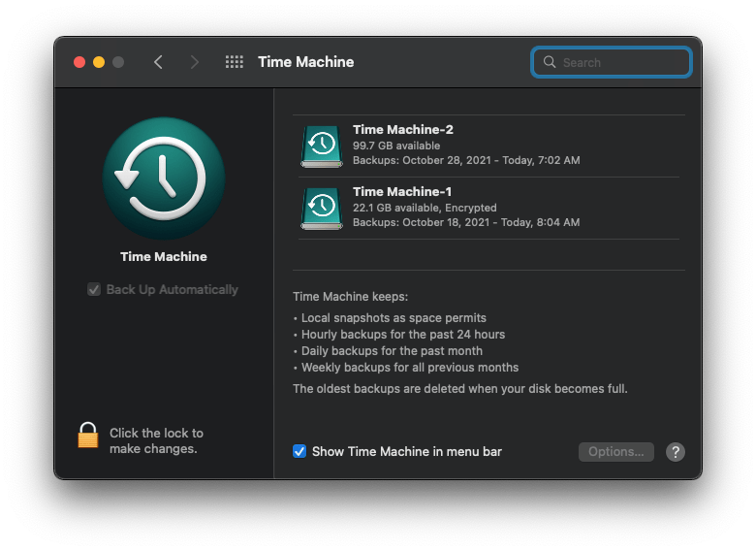Select the Time Machine-2 disk name
Viewport: 756px width, 551px height.
coord(402,129)
